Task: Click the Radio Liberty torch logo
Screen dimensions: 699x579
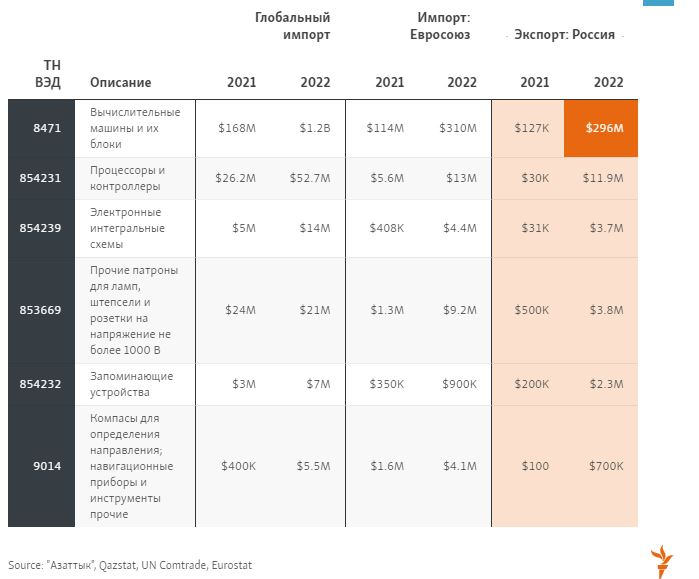Action: pos(662,561)
